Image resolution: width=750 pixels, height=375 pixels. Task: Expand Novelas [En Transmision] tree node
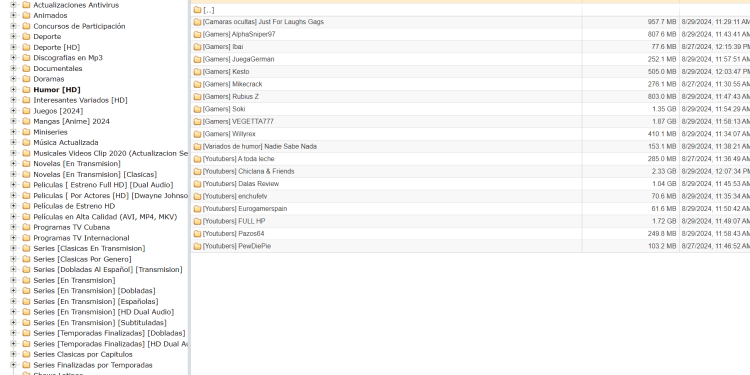tap(13, 164)
